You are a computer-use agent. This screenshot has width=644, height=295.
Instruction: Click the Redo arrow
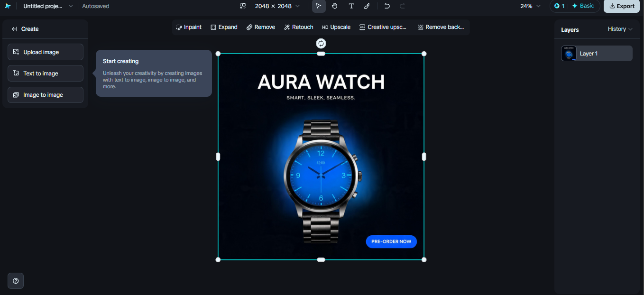pos(403,6)
